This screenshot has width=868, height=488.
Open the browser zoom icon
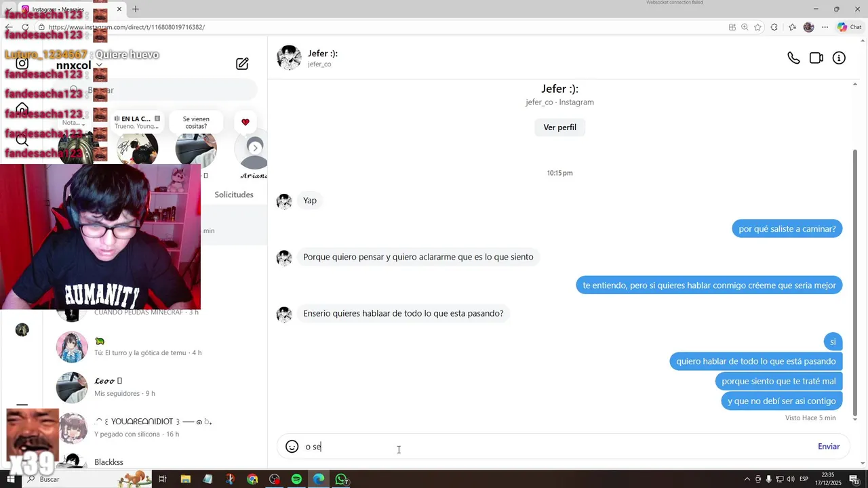pyautogui.click(x=745, y=27)
